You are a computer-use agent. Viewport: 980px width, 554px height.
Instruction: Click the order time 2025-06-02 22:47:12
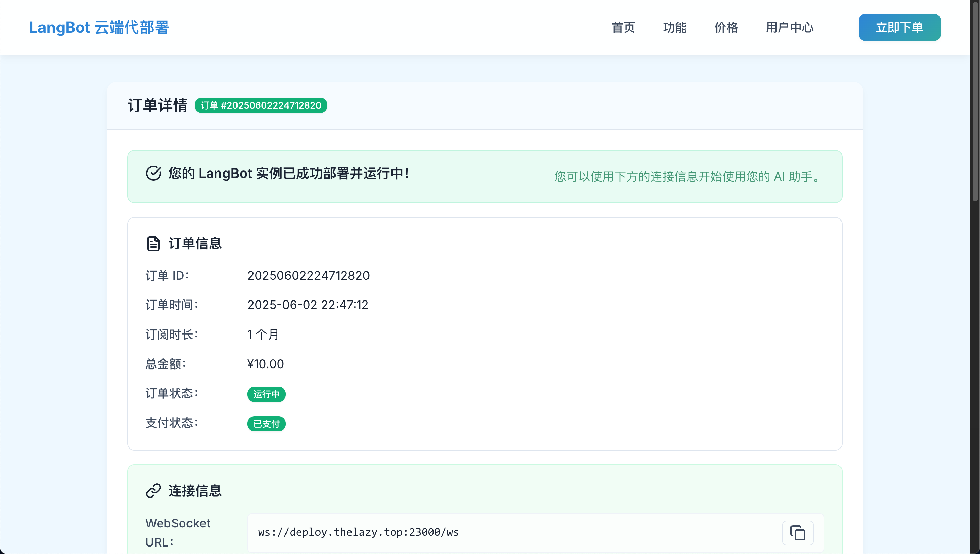tap(308, 305)
